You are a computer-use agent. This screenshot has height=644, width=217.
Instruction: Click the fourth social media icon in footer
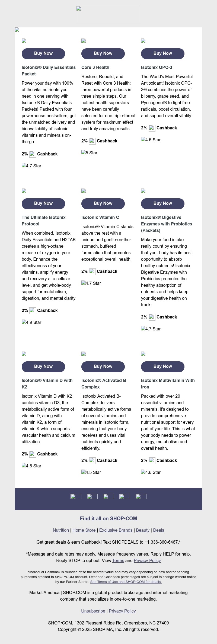(x=125, y=496)
